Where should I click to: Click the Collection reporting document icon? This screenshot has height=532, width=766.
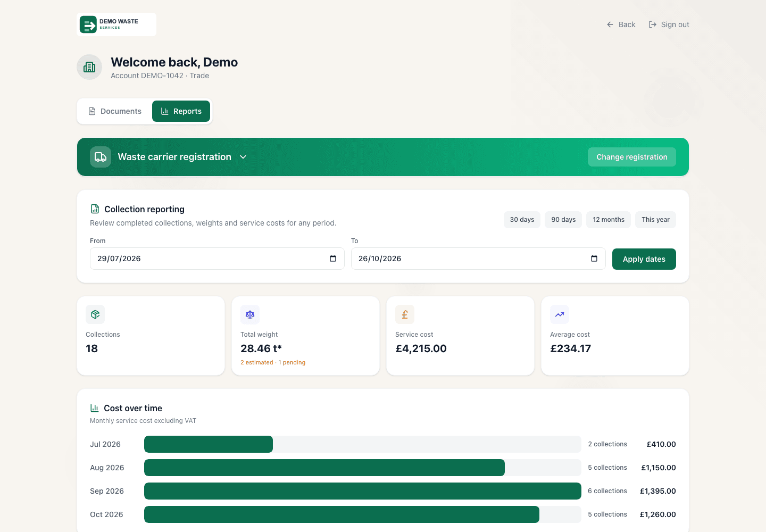click(x=95, y=209)
